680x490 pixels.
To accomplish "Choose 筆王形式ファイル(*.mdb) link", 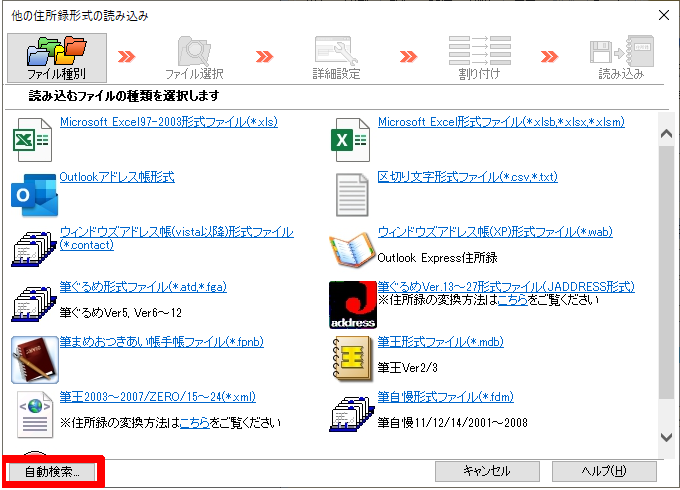I will [441, 342].
